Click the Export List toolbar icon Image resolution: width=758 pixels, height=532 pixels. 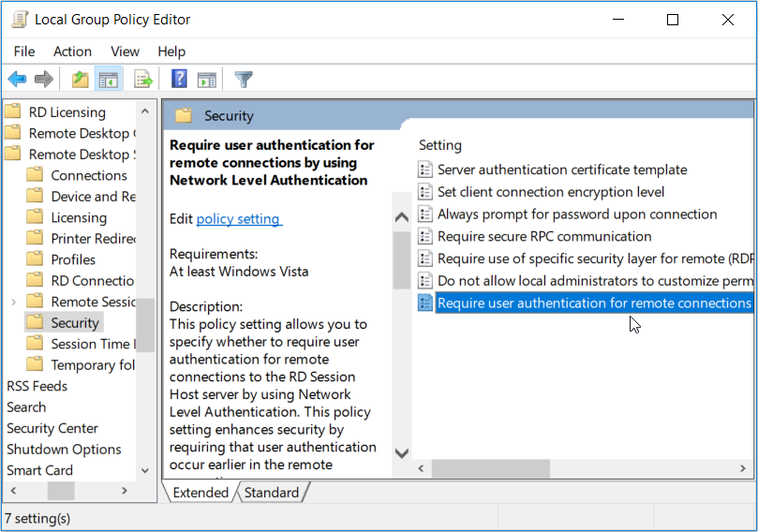pos(142,80)
